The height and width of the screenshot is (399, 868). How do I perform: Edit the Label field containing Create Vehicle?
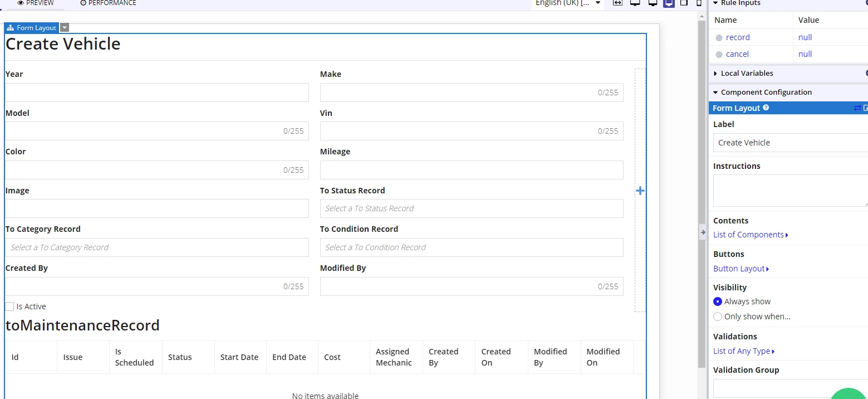point(791,143)
